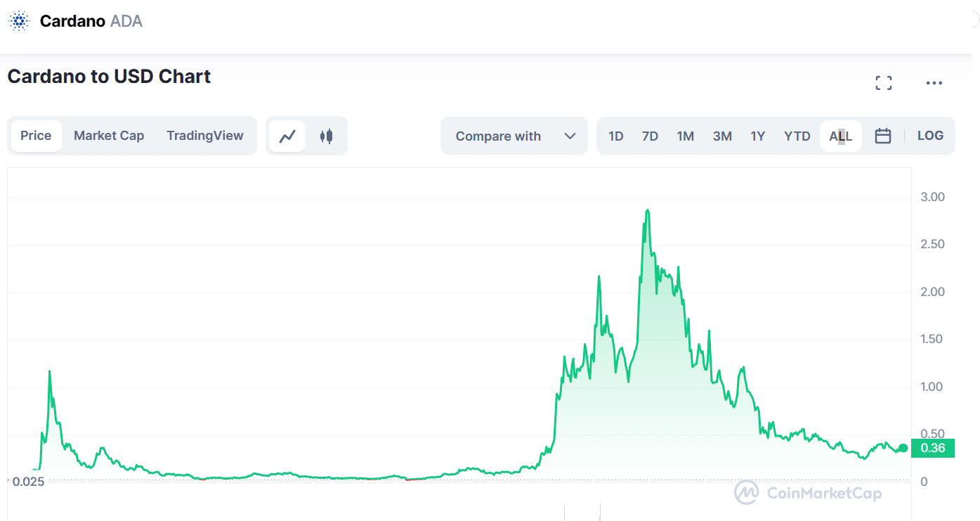Click the all-time high peak on the chart

[647, 210]
